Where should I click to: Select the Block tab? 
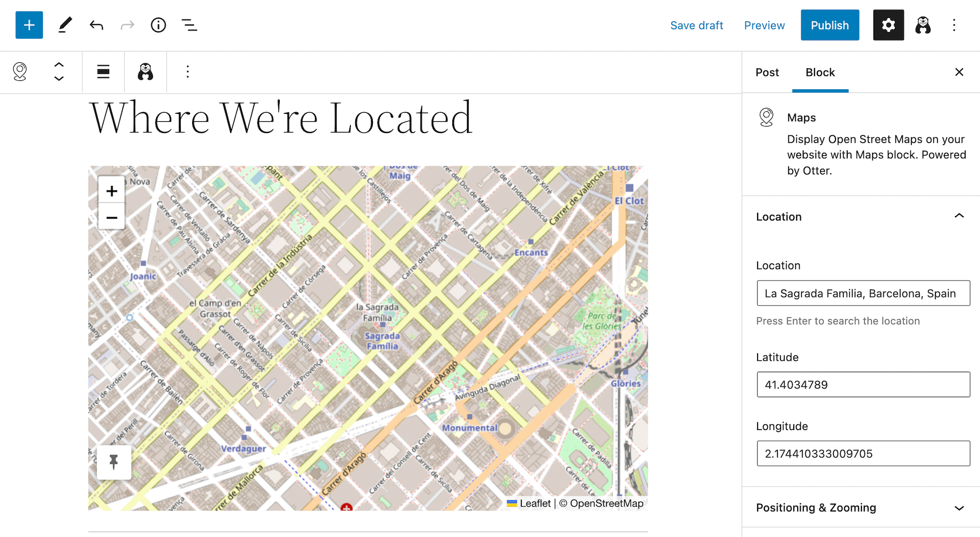coord(820,73)
